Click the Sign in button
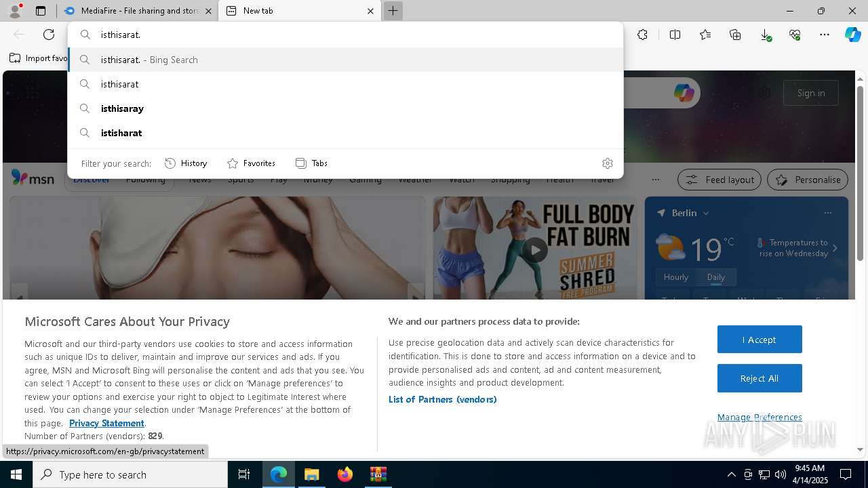This screenshot has height=488, width=868. [x=811, y=93]
